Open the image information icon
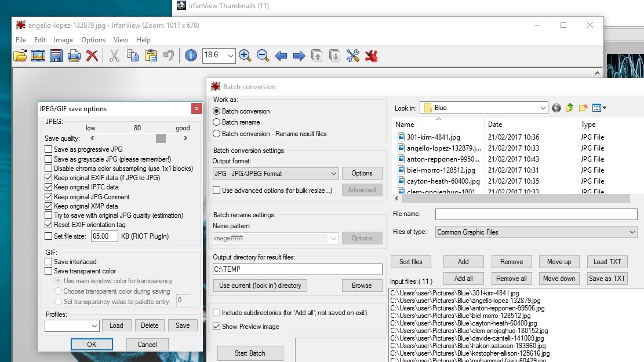Viewport: 644px width, 362px height. [x=191, y=56]
